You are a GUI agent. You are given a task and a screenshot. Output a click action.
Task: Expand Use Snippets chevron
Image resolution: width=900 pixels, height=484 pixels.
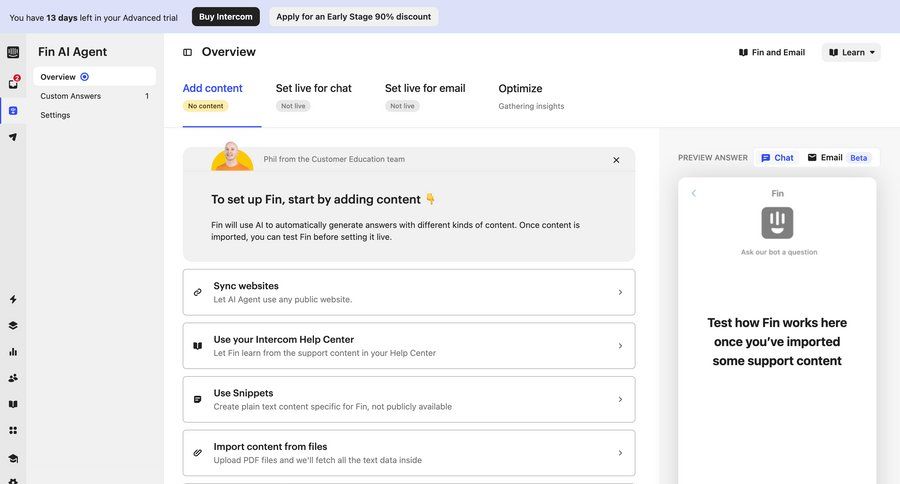tap(620, 399)
